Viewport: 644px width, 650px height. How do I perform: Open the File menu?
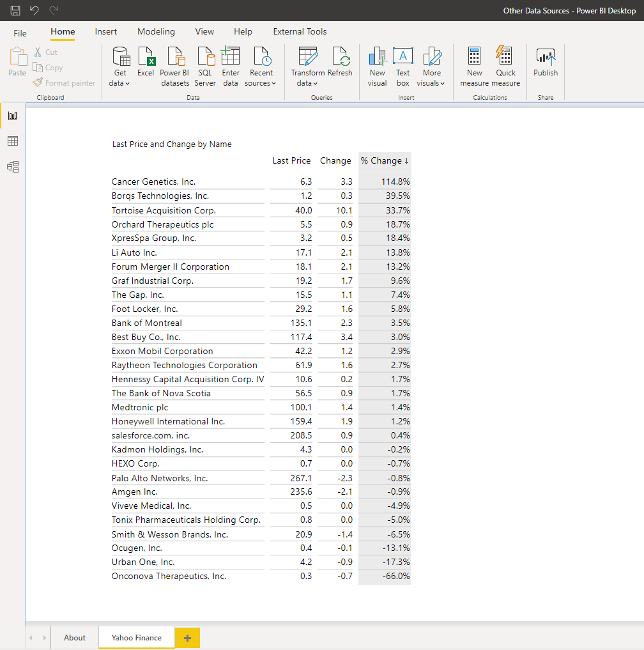tap(20, 33)
